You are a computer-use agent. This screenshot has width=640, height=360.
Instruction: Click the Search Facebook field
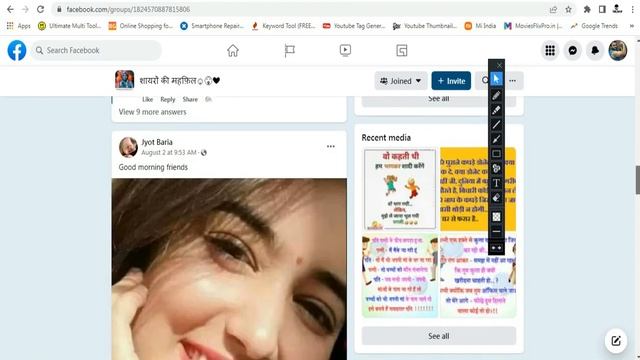pyautogui.click(x=96, y=50)
